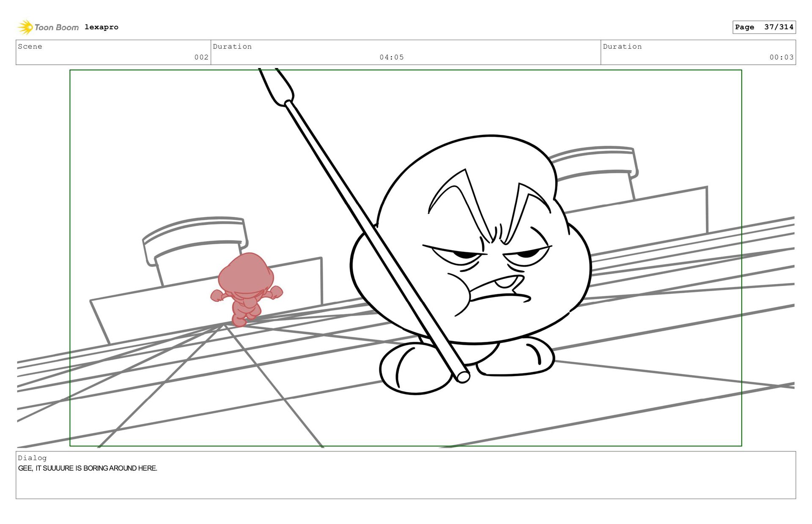Click the 'Page 37/314' page indicator
The width and height of the screenshot is (812, 524).
pyautogui.click(x=764, y=27)
